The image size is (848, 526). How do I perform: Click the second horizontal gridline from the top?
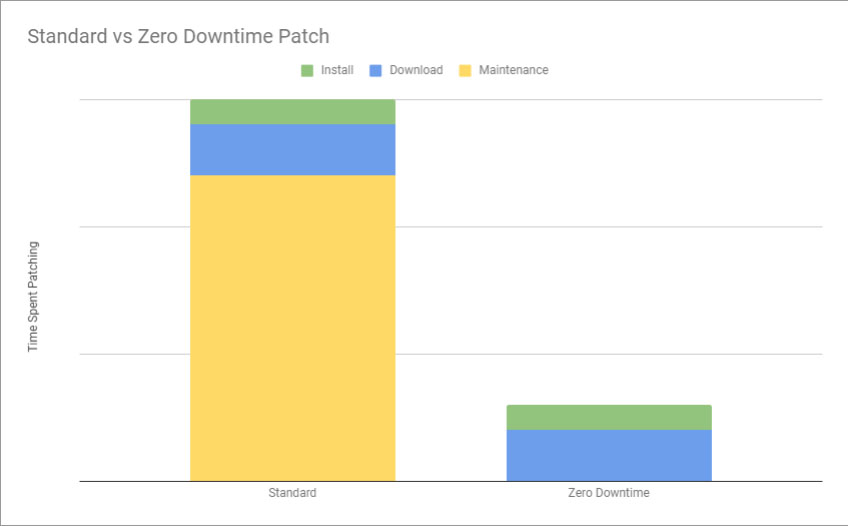tap(600, 227)
